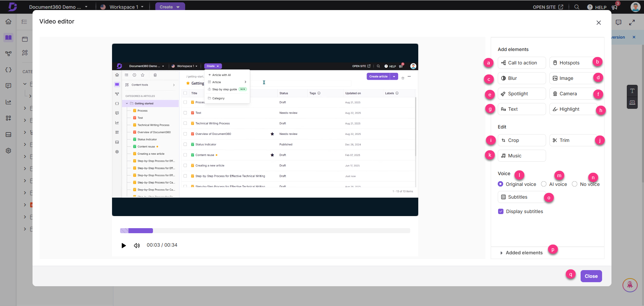The height and width of the screenshot is (306, 644).
Task: Open the Music option
Action: [522, 156]
